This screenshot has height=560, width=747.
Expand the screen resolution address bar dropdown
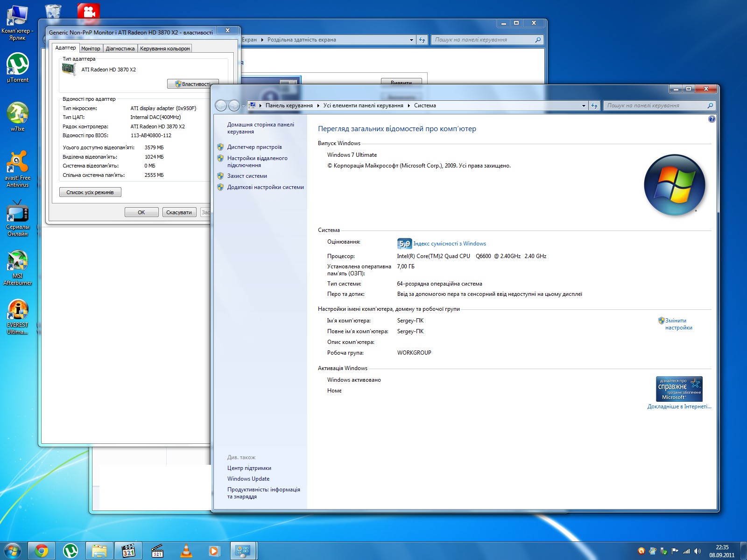(x=411, y=40)
